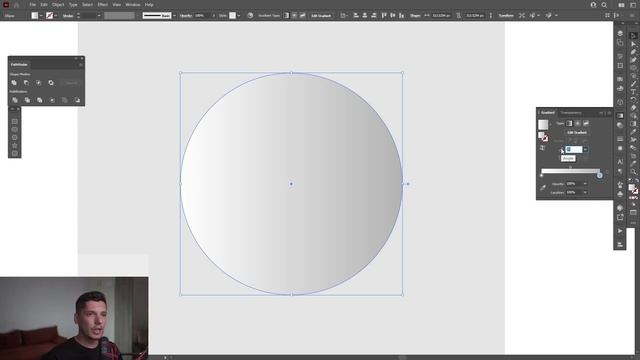The width and height of the screenshot is (640, 360).
Task: Select right gradient stop on gradient slider
Action: click(x=600, y=176)
